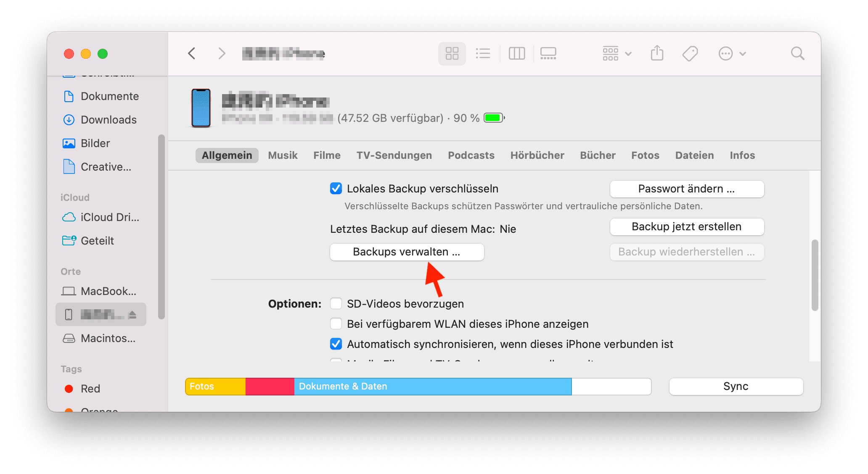Click Backup jetzt erstellen
Viewport: 868px width, 474px height.
point(687,226)
